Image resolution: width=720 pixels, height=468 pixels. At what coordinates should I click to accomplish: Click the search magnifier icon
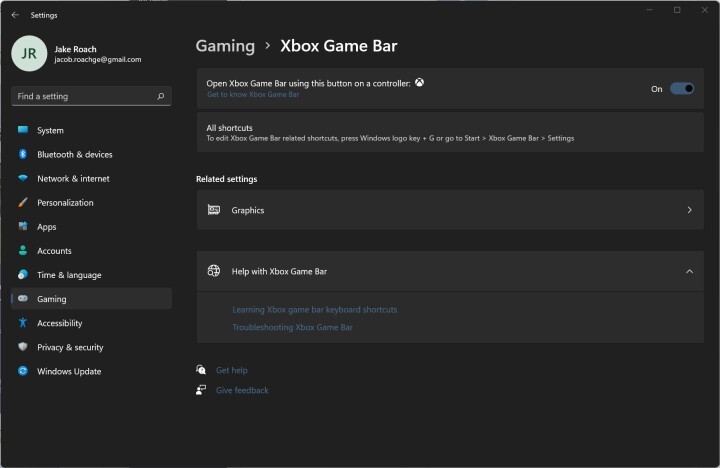pos(161,96)
